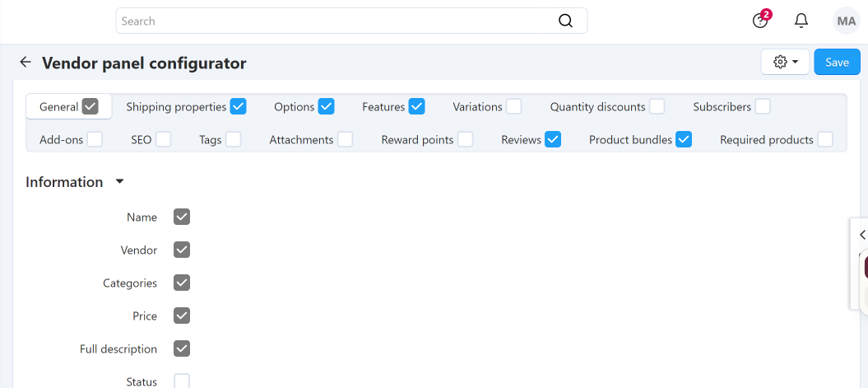Enable the Variations checkbox
The image size is (868, 388).
pos(513,106)
